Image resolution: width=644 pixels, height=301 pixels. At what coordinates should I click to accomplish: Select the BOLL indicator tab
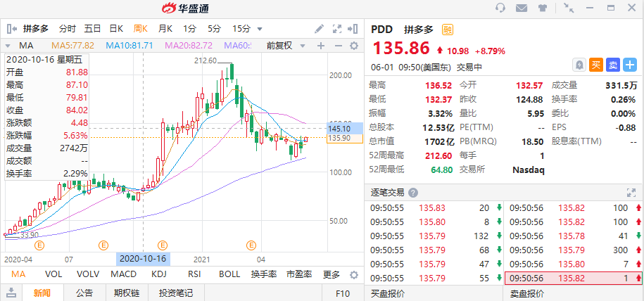[x=229, y=275]
